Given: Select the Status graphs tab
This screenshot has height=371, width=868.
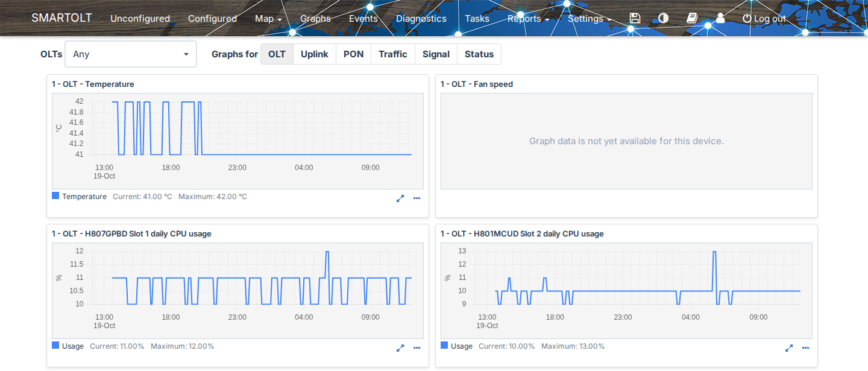Looking at the screenshot, I should tap(479, 54).
